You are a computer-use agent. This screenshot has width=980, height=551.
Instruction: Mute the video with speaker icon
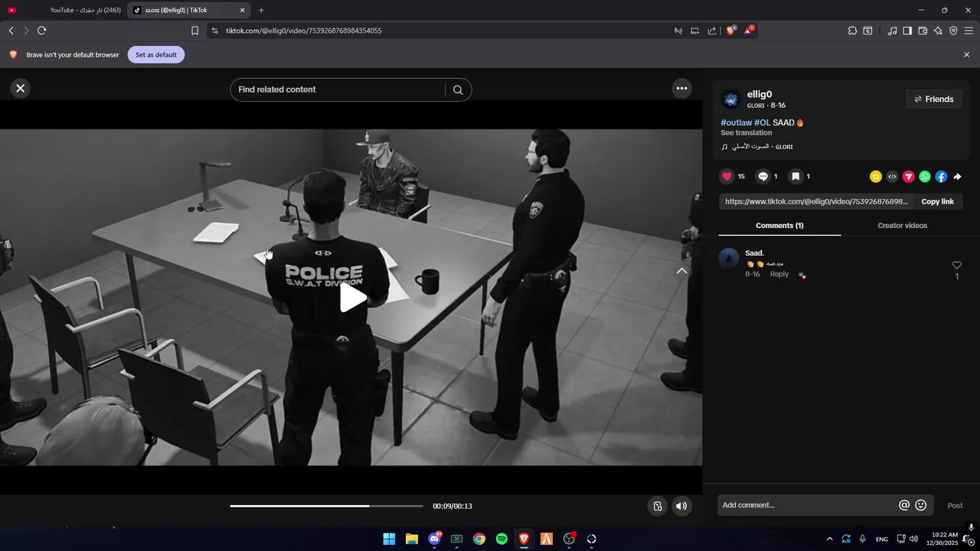point(681,506)
